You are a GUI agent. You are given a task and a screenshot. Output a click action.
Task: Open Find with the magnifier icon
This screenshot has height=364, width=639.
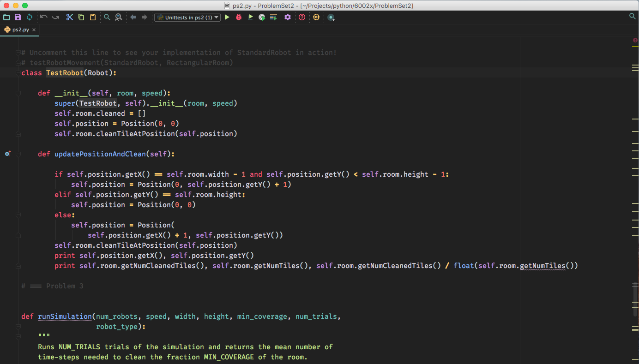(x=107, y=17)
